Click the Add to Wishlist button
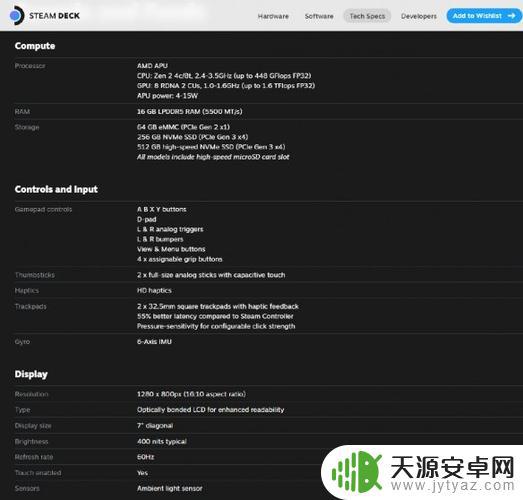 coord(484,16)
